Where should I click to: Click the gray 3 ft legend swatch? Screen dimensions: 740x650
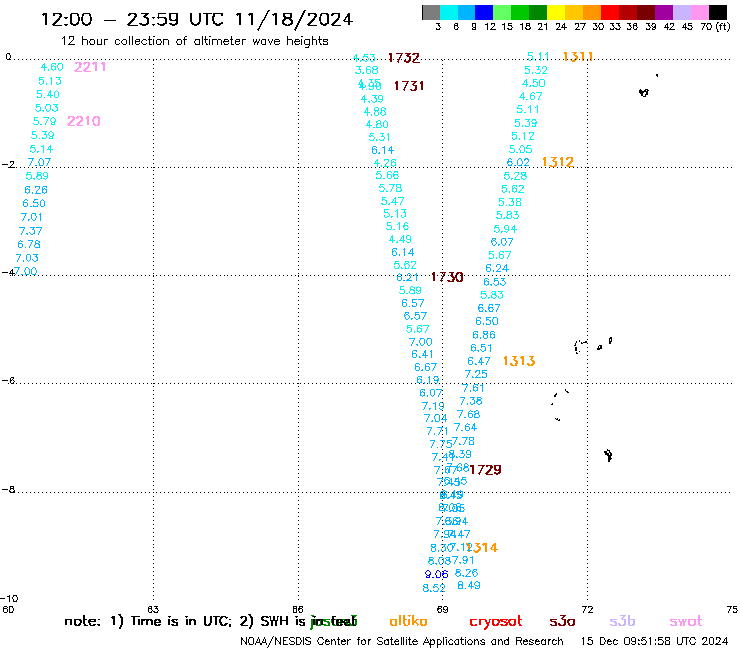pyautogui.click(x=431, y=12)
